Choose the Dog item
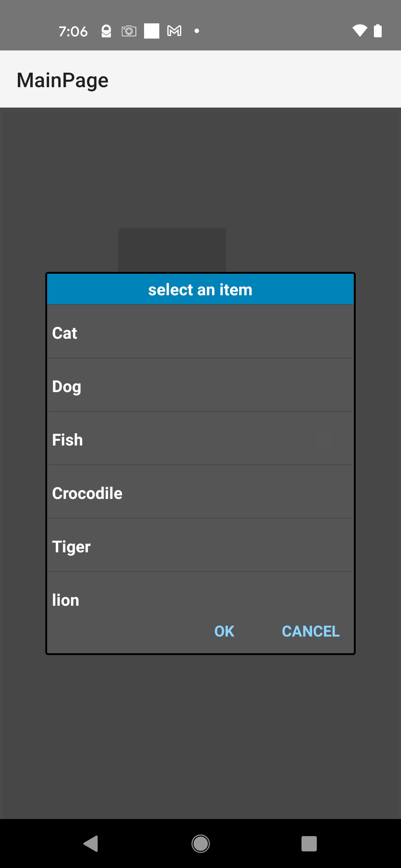Viewport: 401px width, 868px height. [200, 386]
